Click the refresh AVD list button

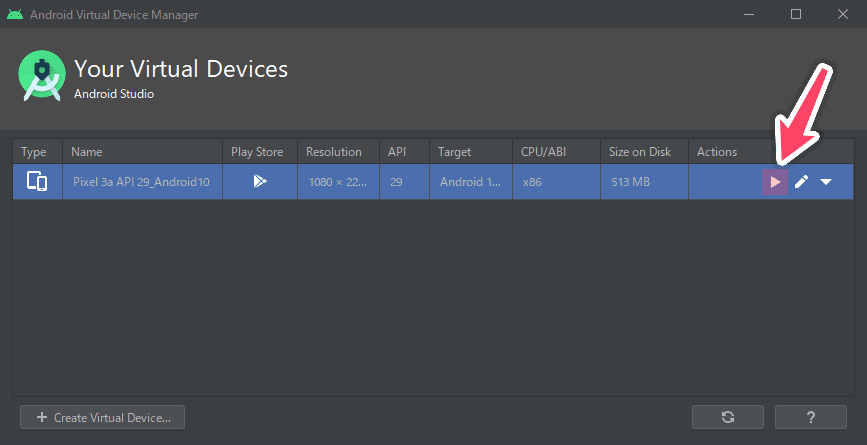point(728,417)
